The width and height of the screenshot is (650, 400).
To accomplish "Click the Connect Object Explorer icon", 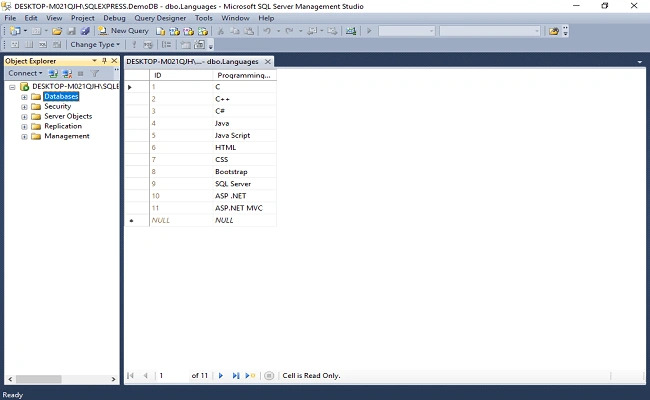I will (53, 74).
